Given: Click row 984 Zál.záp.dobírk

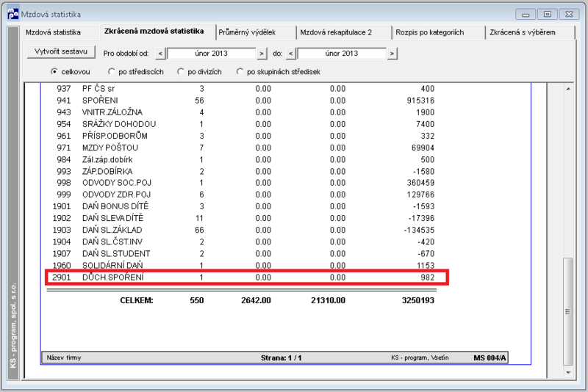Looking at the screenshot, I should click(245, 159).
